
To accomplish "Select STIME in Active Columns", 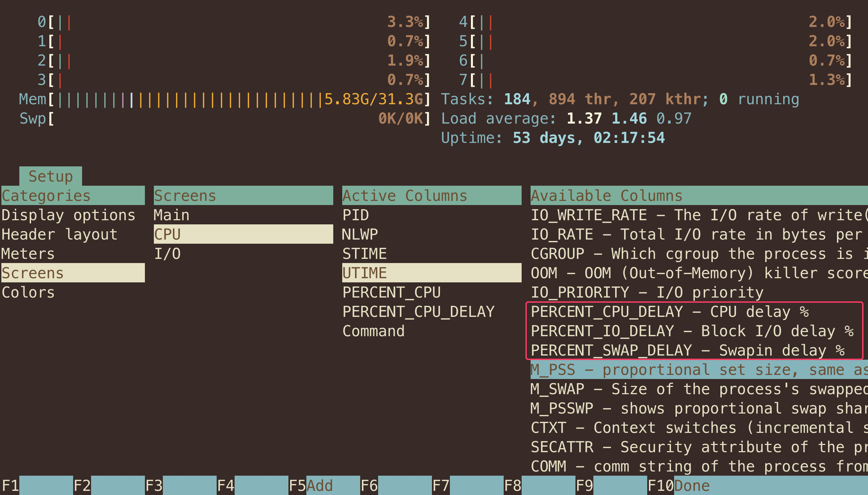I will click(x=432, y=254).
